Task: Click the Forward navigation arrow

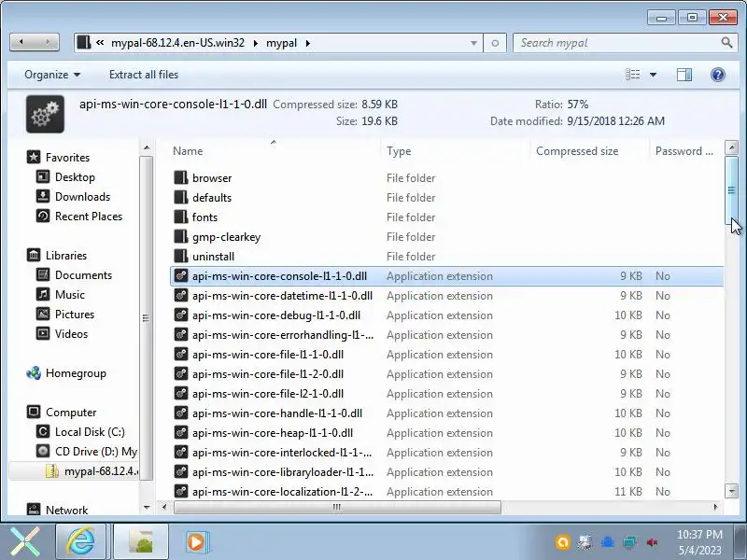Action: coord(48,42)
